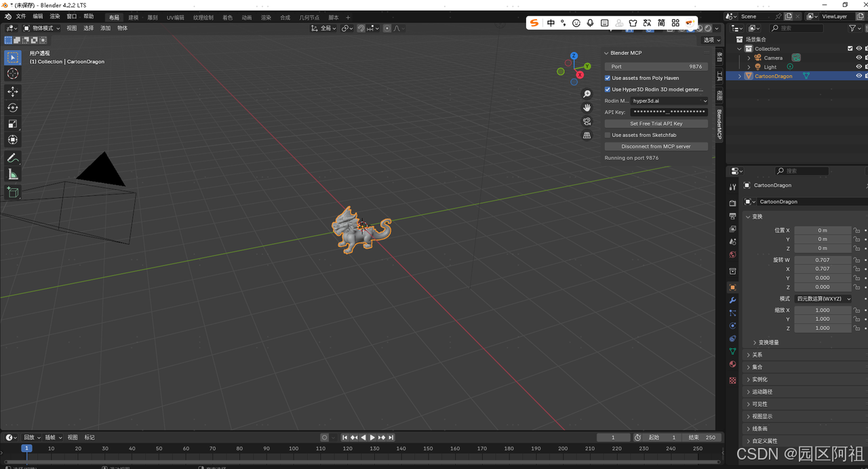Toggle Use assets from Poly Haven checkbox
The height and width of the screenshot is (469, 868).
[608, 78]
